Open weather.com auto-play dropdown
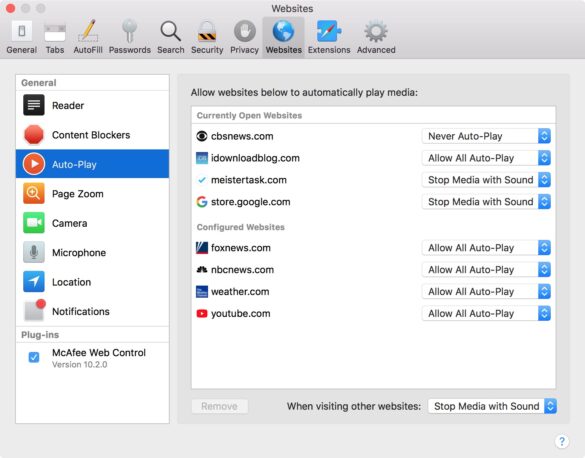Viewport: 585px width, 458px height. (x=486, y=292)
